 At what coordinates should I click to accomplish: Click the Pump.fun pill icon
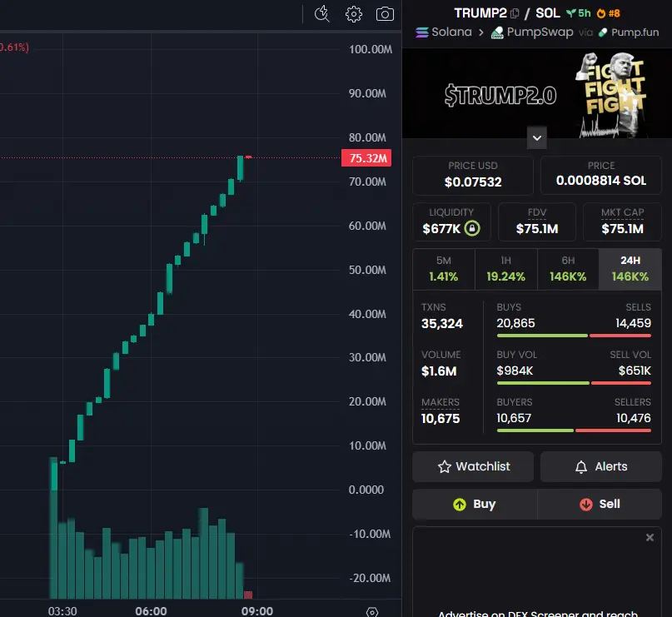click(x=603, y=32)
